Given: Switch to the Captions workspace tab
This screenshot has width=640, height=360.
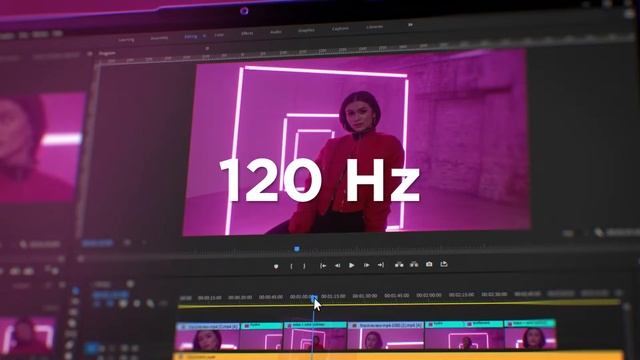Looking at the screenshot, I should (340, 28).
